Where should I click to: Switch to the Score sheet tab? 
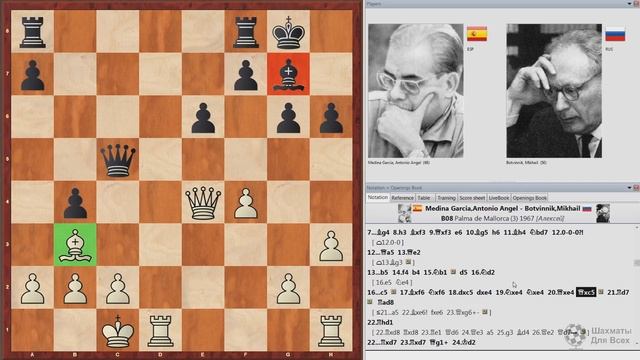(472, 198)
